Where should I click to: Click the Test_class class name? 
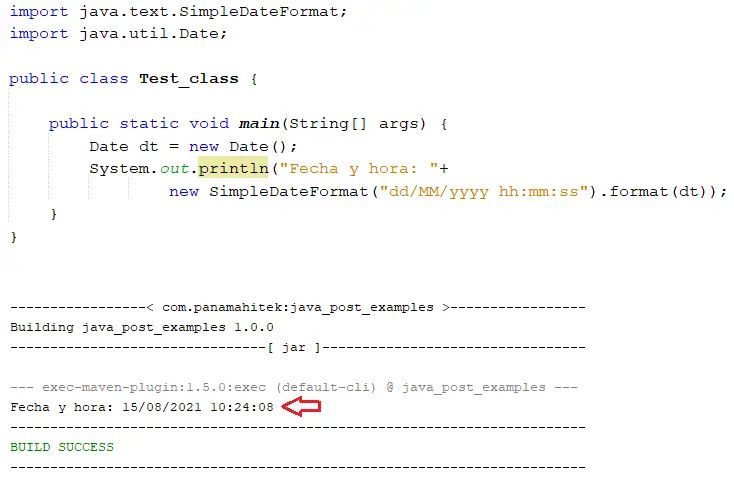[189, 78]
